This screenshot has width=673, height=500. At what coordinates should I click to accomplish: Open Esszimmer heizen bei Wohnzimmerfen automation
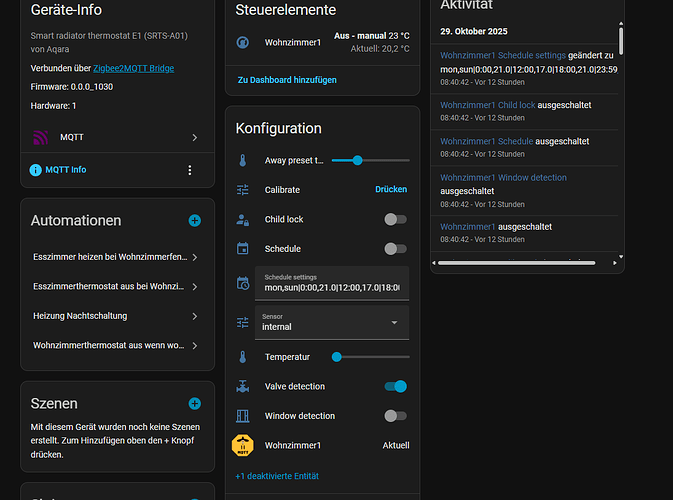(x=115, y=257)
